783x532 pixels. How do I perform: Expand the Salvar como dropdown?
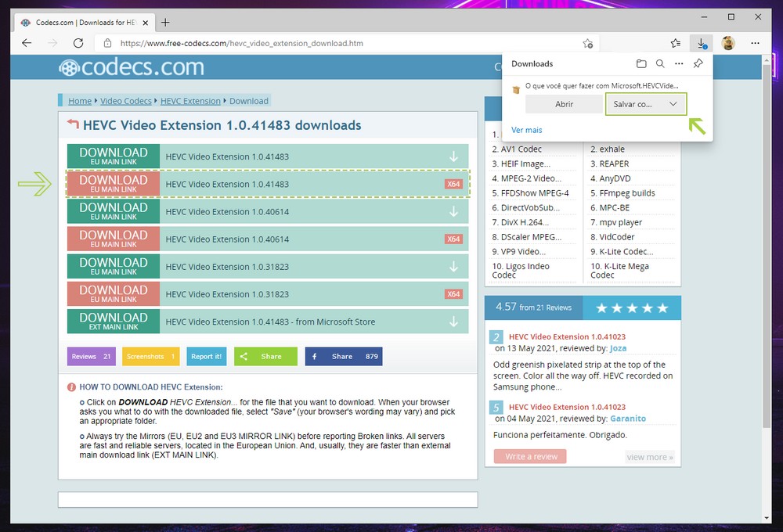[673, 104]
